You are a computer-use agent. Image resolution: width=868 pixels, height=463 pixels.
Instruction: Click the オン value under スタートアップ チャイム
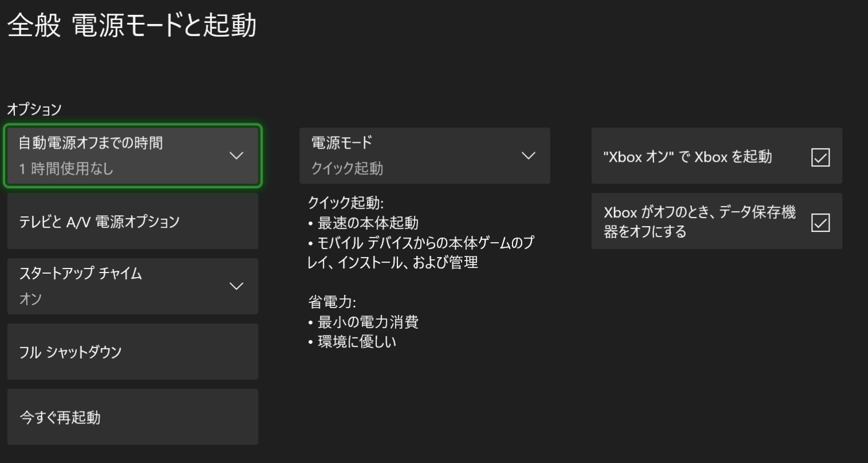[30, 299]
